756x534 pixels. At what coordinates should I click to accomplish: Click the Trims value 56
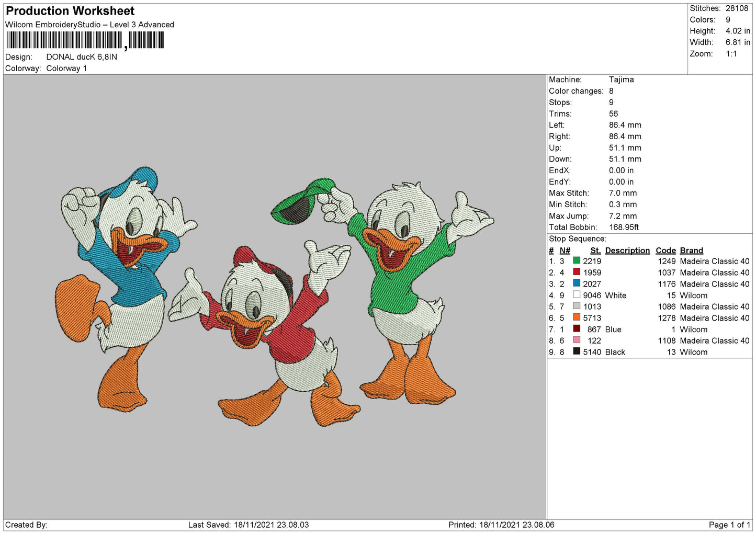tap(613, 113)
